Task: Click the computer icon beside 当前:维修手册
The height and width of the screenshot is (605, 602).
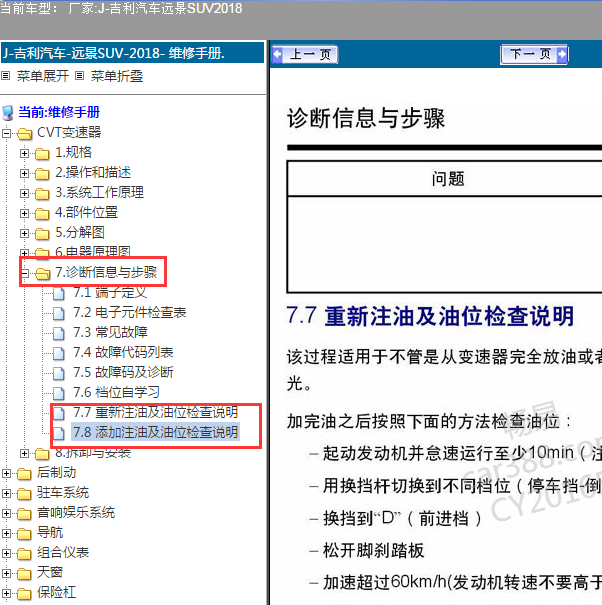Action: [x=8, y=113]
